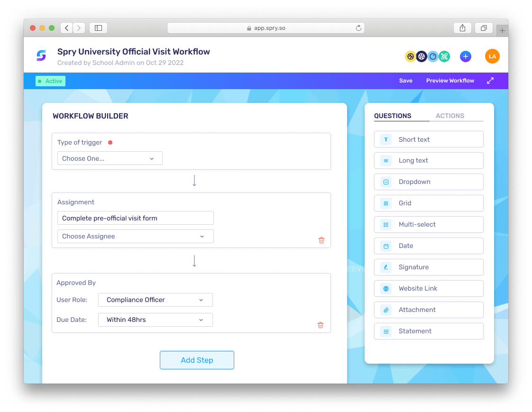Open the Due Date dropdown showing Within 48hrs
Viewport: 532px width, 412px height.
(155, 320)
